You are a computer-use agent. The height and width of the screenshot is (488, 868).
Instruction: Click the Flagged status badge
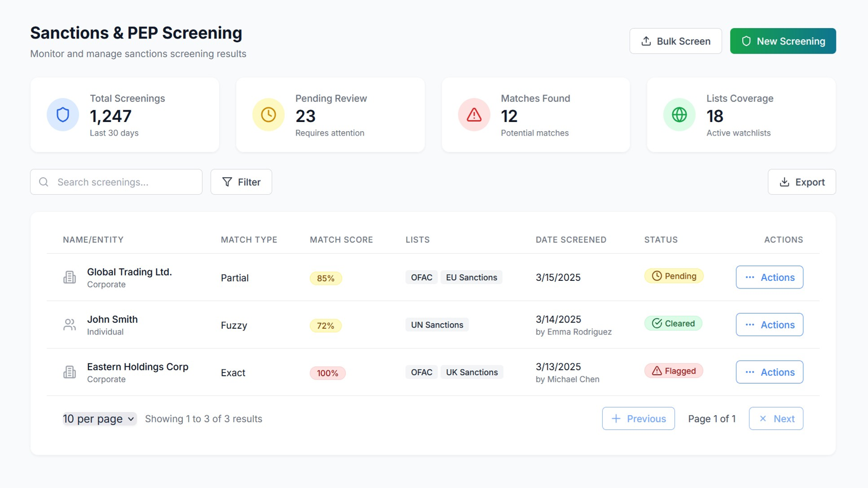point(674,371)
